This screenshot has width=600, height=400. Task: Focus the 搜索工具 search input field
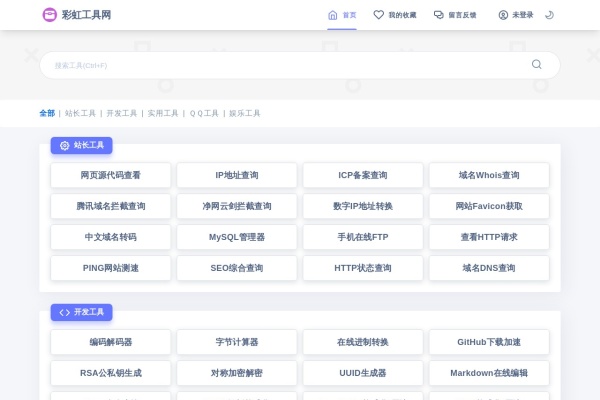280,65
